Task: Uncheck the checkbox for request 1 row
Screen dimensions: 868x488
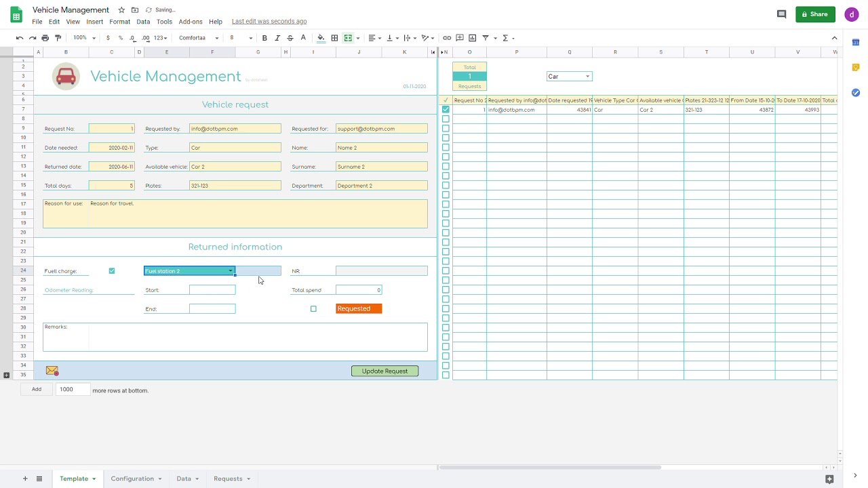Action: (446, 110)
